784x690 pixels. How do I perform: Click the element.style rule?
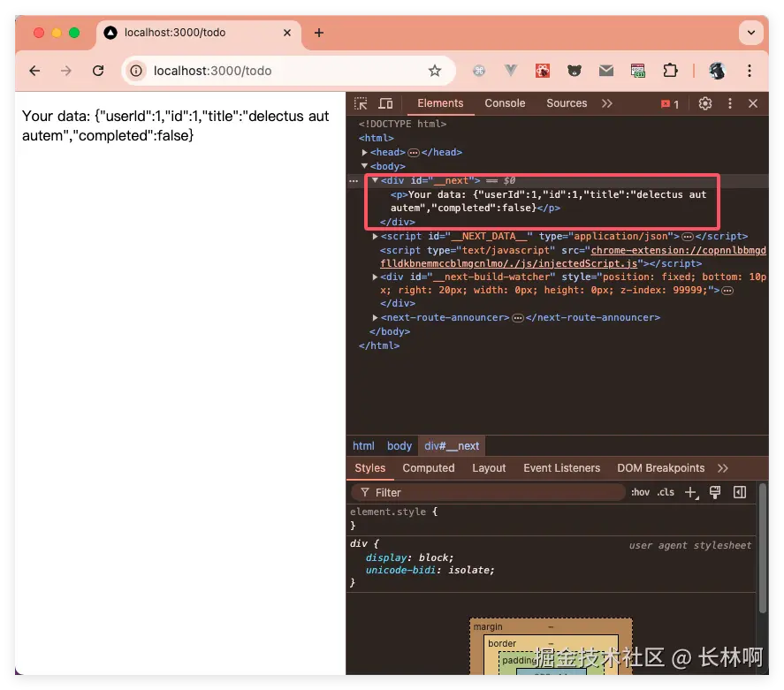coord(393,512)
